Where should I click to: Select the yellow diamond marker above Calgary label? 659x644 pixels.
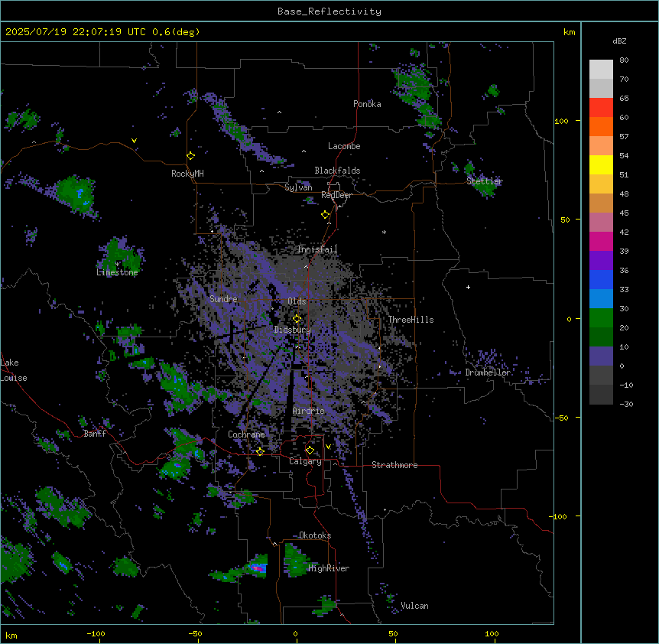310,450
